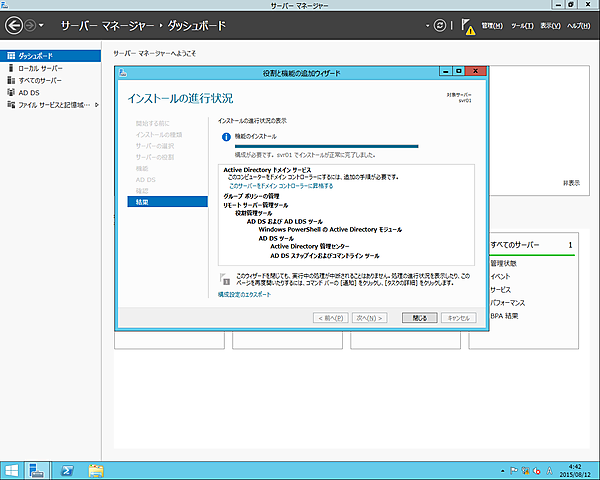This screenshot has width=600, height=480.
Task: Open the 表示(V) menu
Action: (550, 25)
